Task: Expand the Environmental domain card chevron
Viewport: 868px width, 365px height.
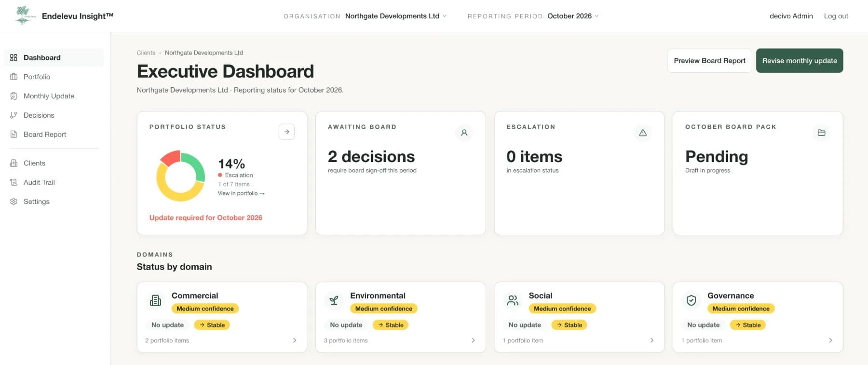Action: pyautogui.click(x=473, y=340)
